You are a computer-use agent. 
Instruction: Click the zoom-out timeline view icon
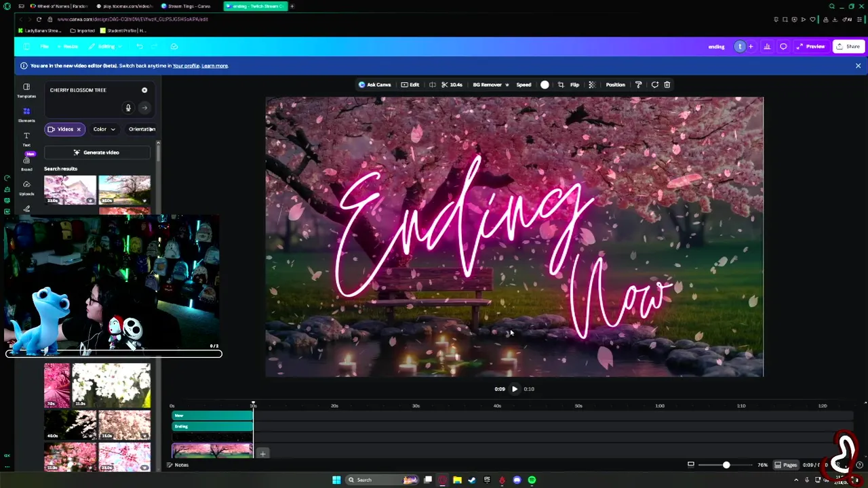click(690, 465)
